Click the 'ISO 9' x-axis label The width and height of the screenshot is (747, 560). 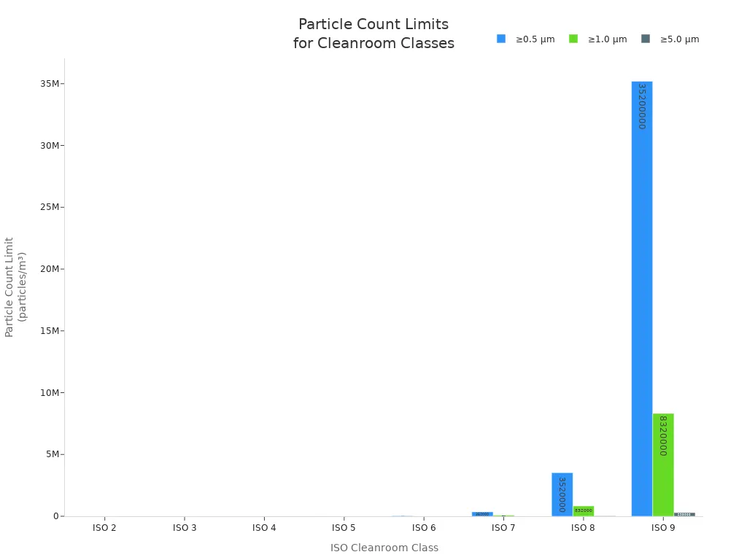[662, 528]
